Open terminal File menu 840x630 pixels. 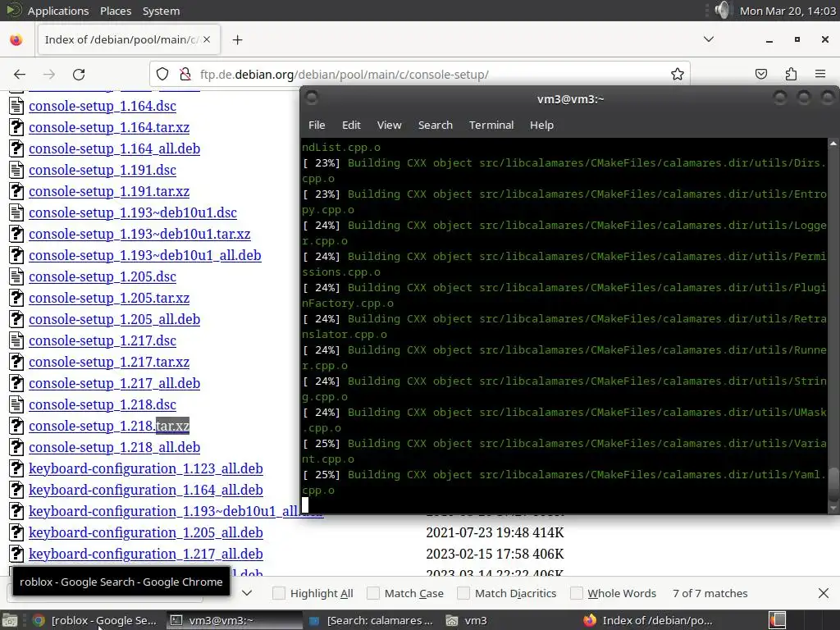pos(317,125)
